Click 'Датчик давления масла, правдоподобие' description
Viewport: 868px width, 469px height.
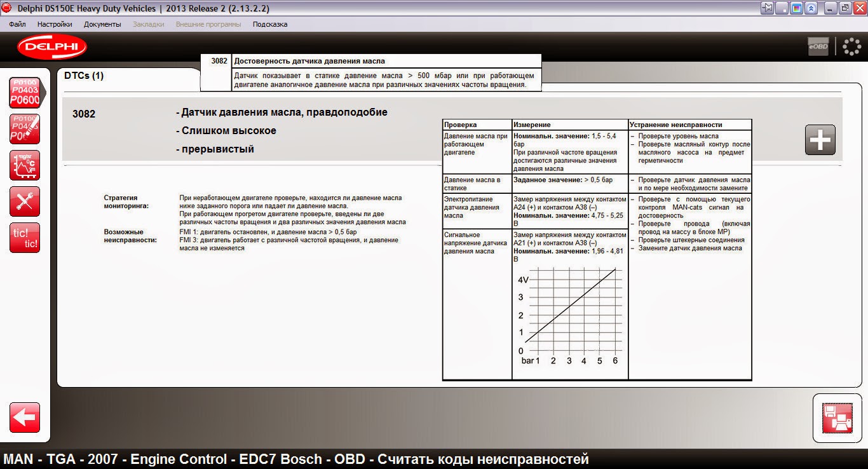click(x=281, y=112)
